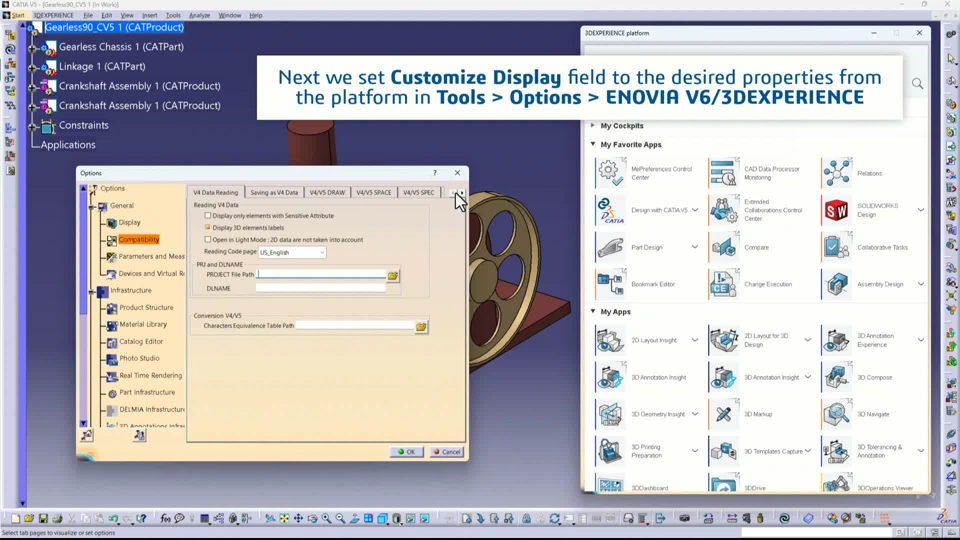This screenshot has height=540, width=960.
Task: Expand My Cockpits section
Action: pyautogui.click(x=593, y=126)
